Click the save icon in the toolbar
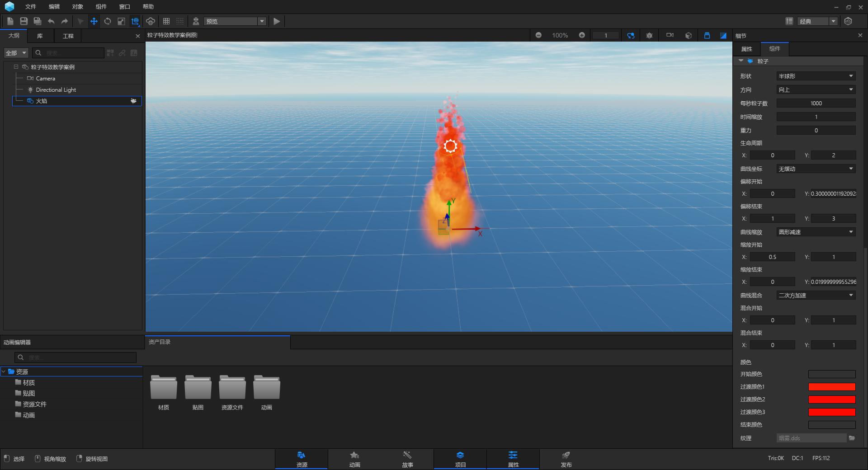 (24, 21)
